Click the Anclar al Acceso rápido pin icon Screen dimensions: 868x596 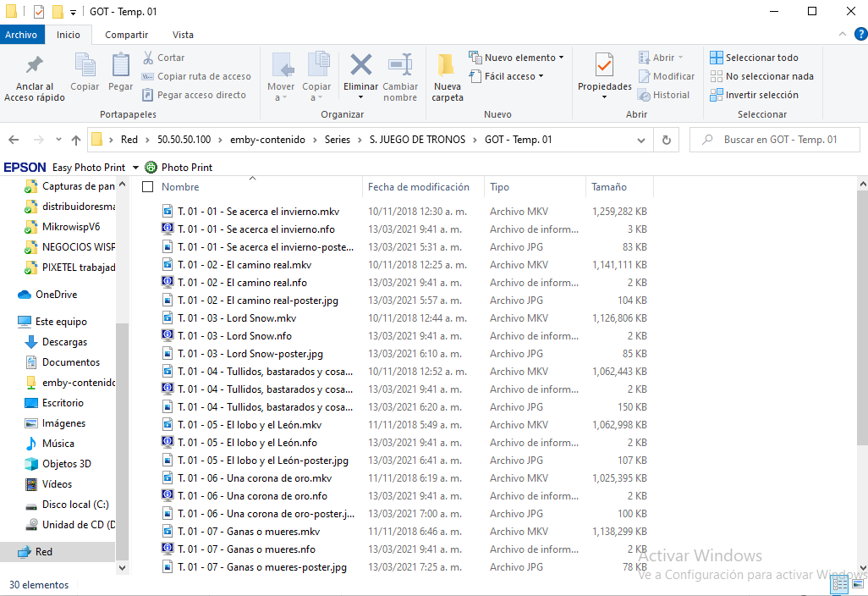pos(35,65)
